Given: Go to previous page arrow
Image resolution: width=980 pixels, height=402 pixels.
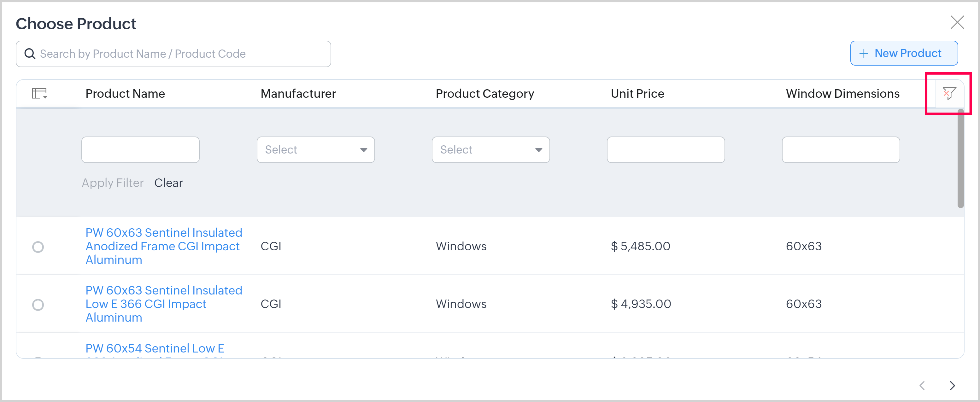Looking at the screenshot, I should (922, 385).
